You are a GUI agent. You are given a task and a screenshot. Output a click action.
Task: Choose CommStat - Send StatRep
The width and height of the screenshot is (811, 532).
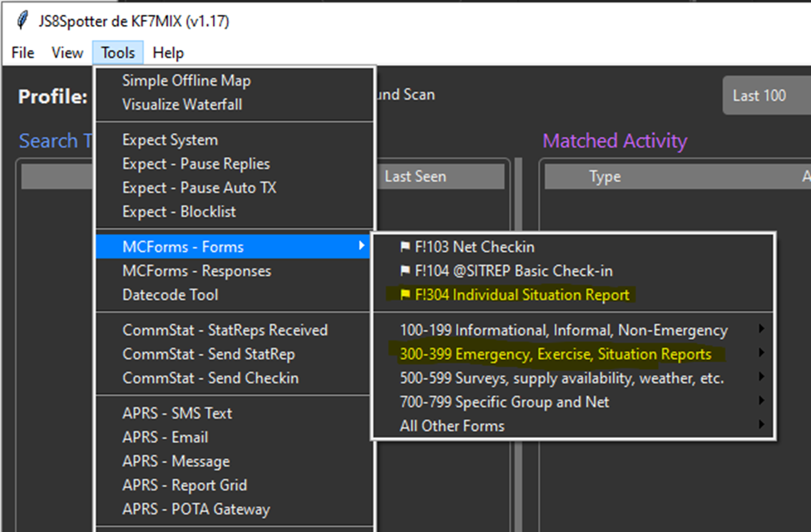(235, 354)
